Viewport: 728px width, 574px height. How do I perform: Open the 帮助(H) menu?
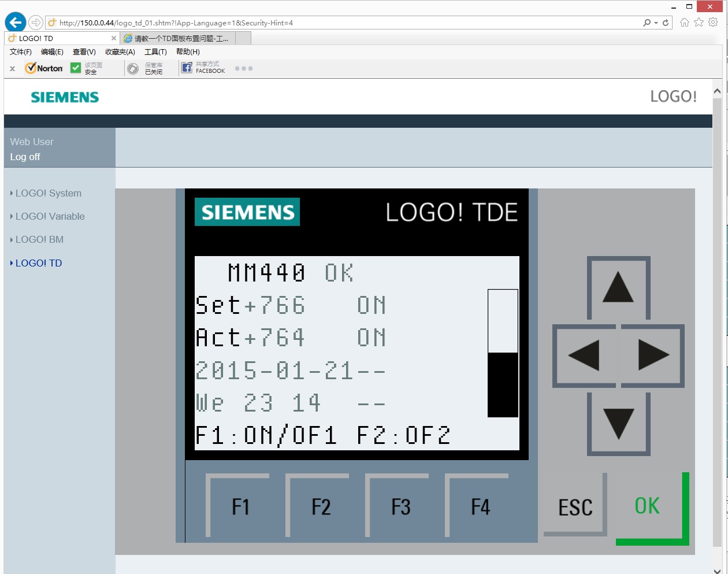click(x=188, y=51)
